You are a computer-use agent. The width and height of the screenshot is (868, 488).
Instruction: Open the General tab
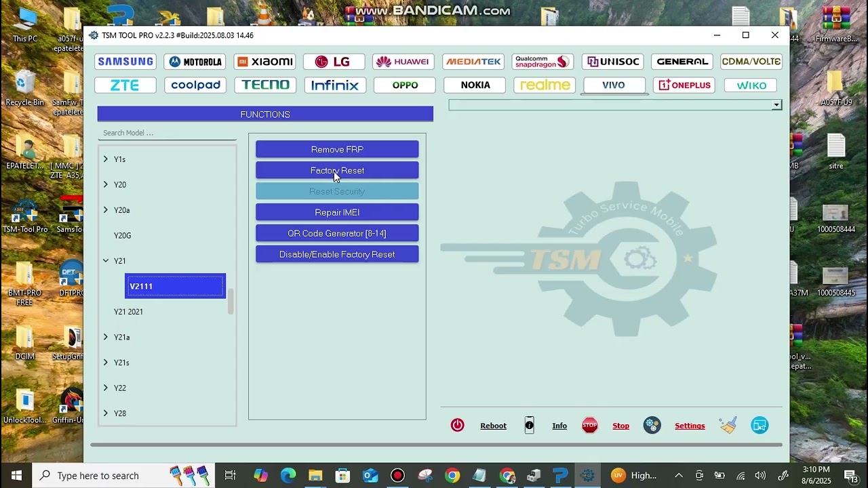(x=682, y=62)
